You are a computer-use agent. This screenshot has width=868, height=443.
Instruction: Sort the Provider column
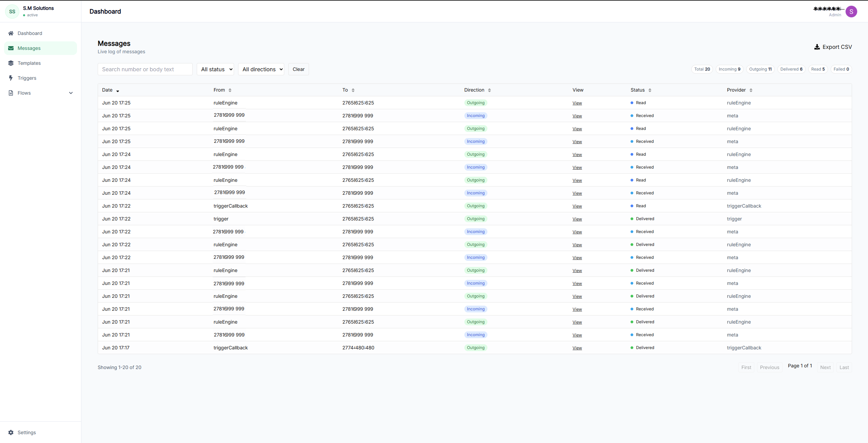pyautogui.click(x=751, y=90)
